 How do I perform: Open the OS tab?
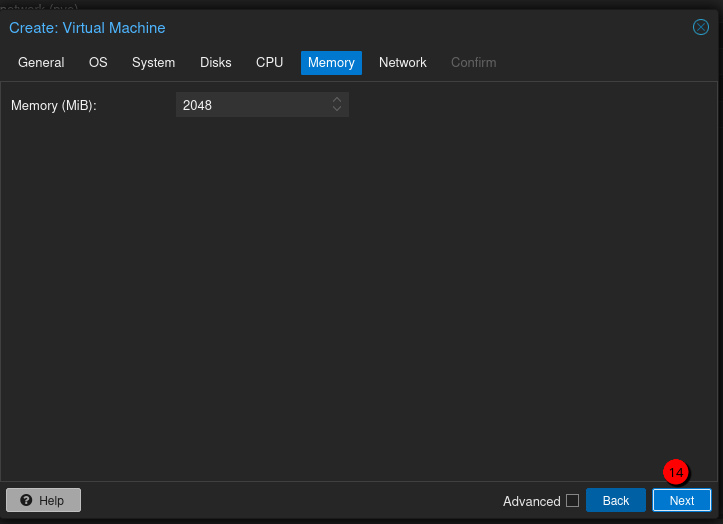point(98,63)
